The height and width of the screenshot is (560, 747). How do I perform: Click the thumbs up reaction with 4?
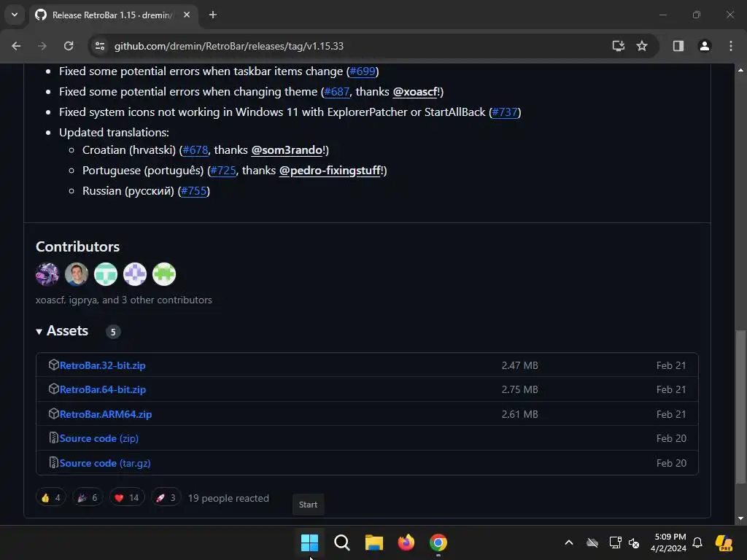(x=51, y=498)
